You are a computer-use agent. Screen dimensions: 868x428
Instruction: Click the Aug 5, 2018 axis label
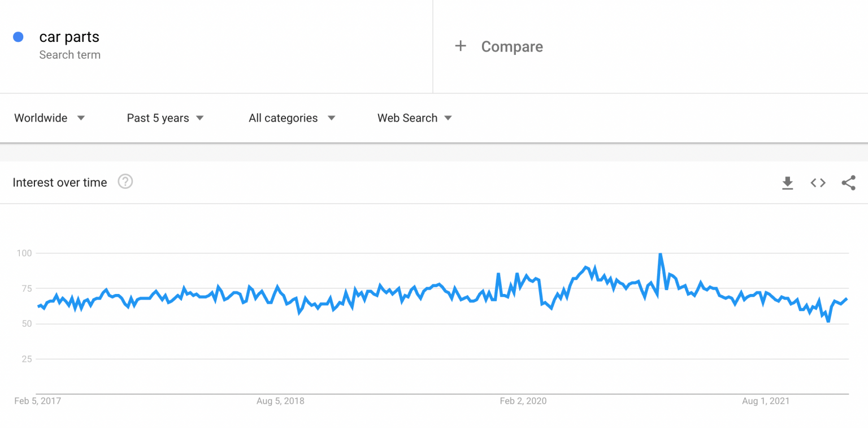tap(280, 401)
